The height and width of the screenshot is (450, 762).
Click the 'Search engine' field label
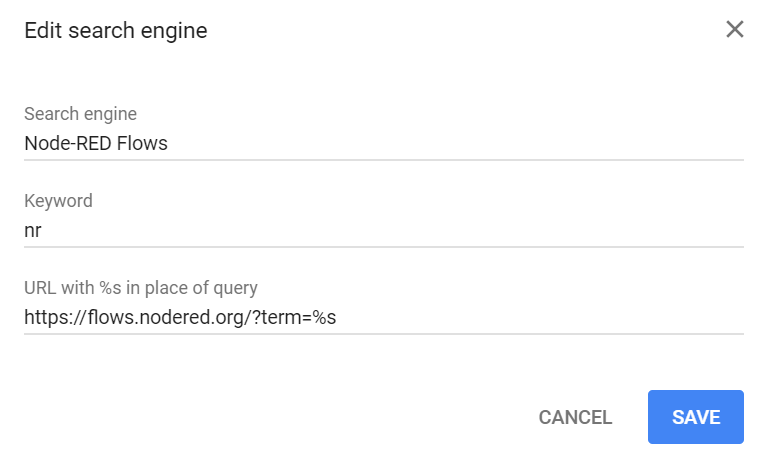click(x=80, y=114)
